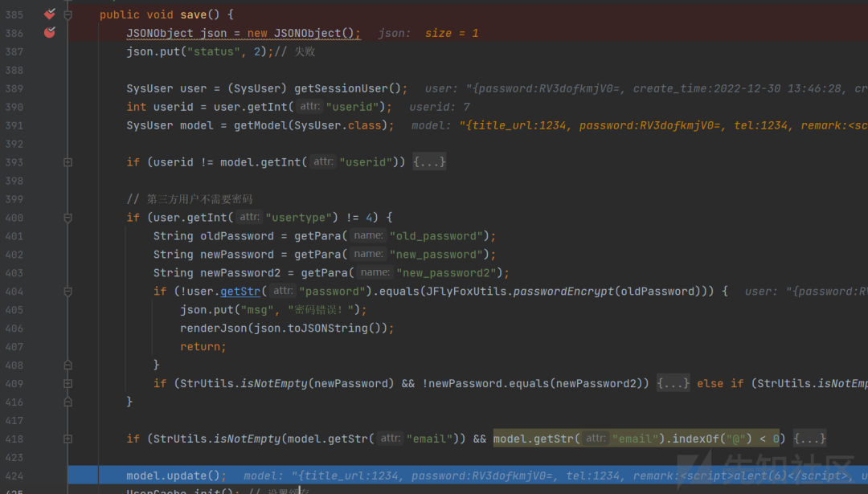Click the expand icon in gutter of line 393
The image size is (868, 494).
click(68, 161)
